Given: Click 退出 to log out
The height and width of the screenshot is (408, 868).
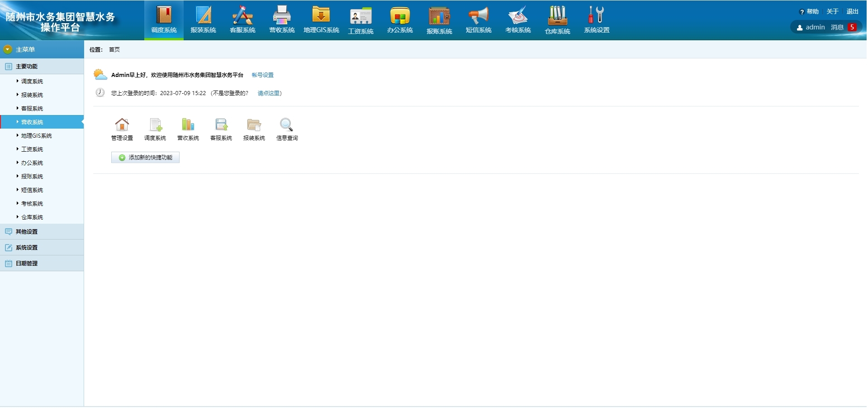Looking at the screenshot, I should tap(852, 12).
